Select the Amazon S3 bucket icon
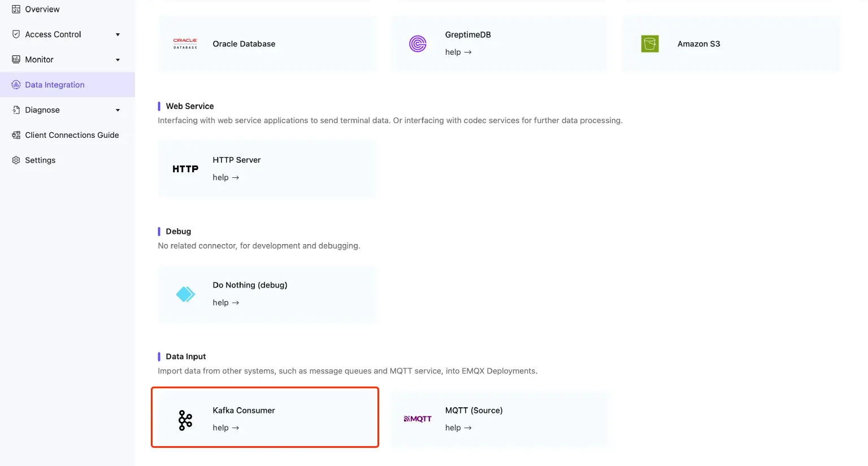 (650, 43)
